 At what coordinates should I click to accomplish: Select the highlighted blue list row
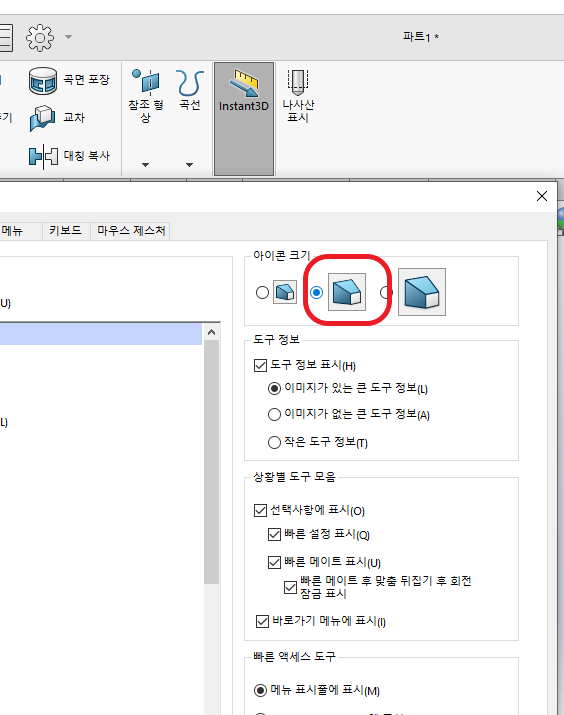click(101, 334)
